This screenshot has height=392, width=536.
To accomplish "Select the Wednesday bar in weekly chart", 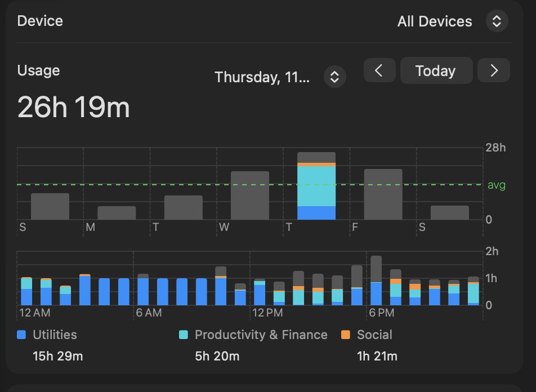I will tap(250, 195).
